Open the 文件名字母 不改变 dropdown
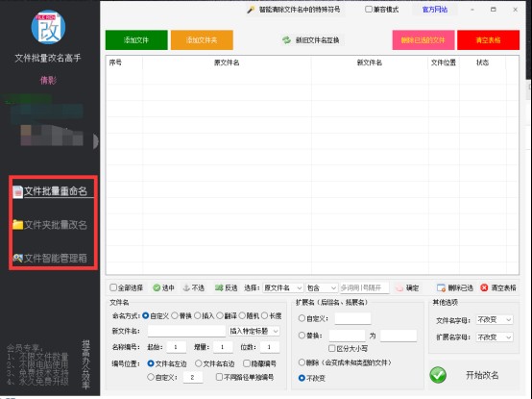This screenshot has width=532, height=399. [495, 319]
